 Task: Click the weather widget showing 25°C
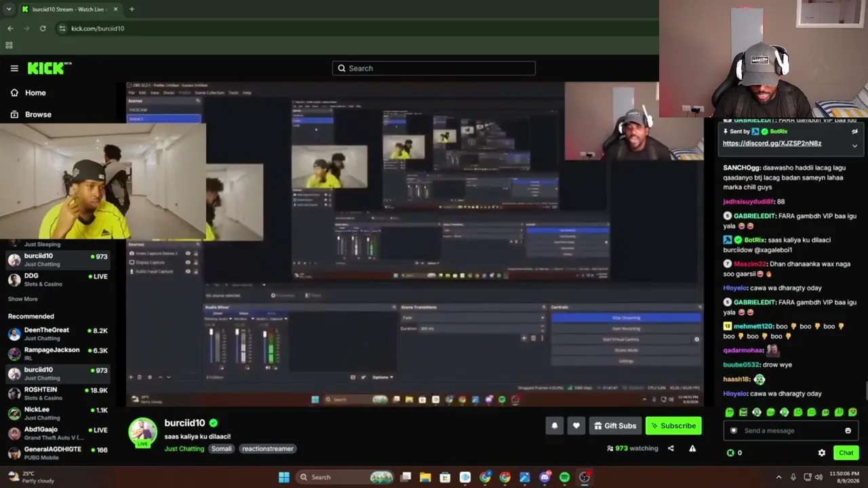pos(31,477)
